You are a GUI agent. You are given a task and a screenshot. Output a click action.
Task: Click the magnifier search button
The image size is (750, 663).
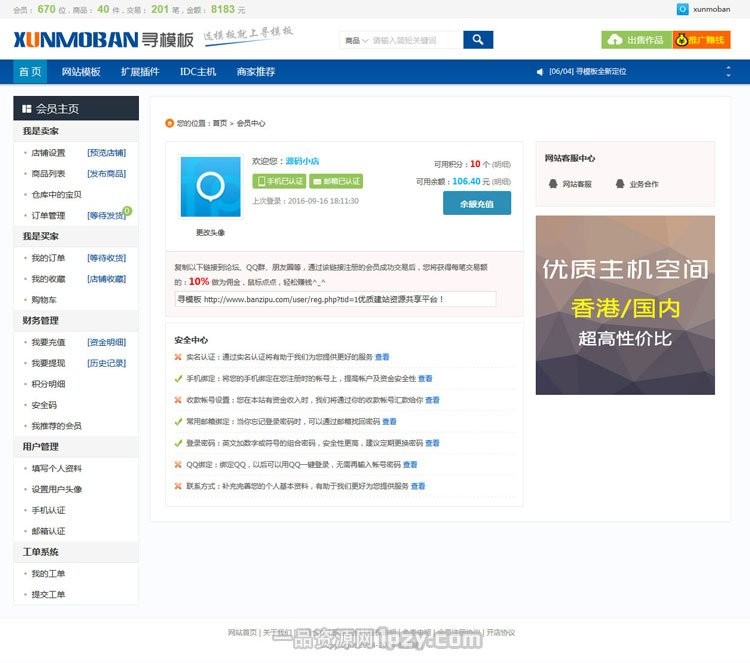(478, 40)
